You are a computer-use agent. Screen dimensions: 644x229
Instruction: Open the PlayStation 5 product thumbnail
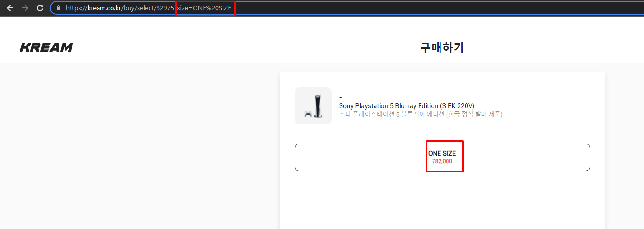click(x=313, y=106)
